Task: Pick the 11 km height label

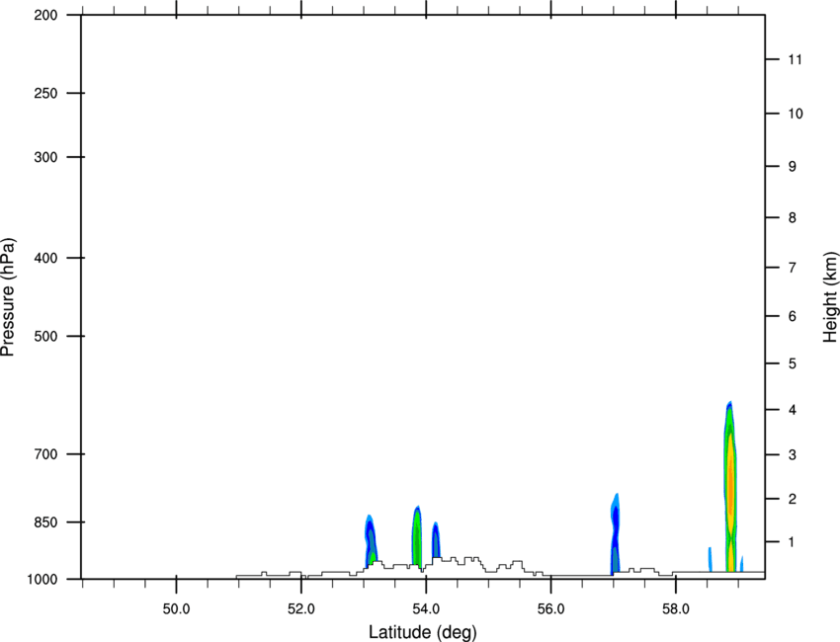Action: pyautogui.click(x=796, y=59)
